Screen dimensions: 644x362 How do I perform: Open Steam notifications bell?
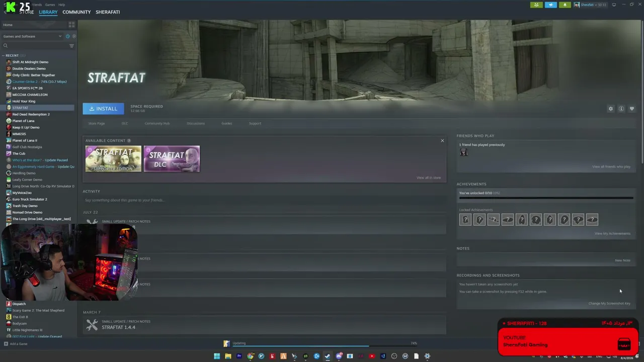point(565,5)
